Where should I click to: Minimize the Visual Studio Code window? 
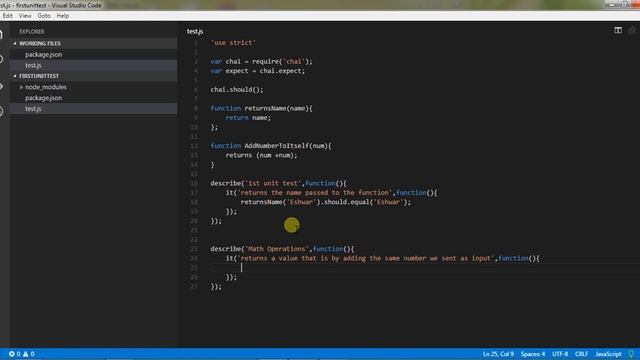point(611,4)
